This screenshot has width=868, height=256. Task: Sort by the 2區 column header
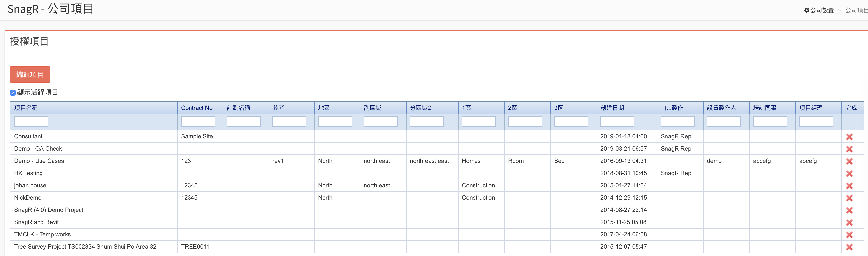[x=527, y=108]
